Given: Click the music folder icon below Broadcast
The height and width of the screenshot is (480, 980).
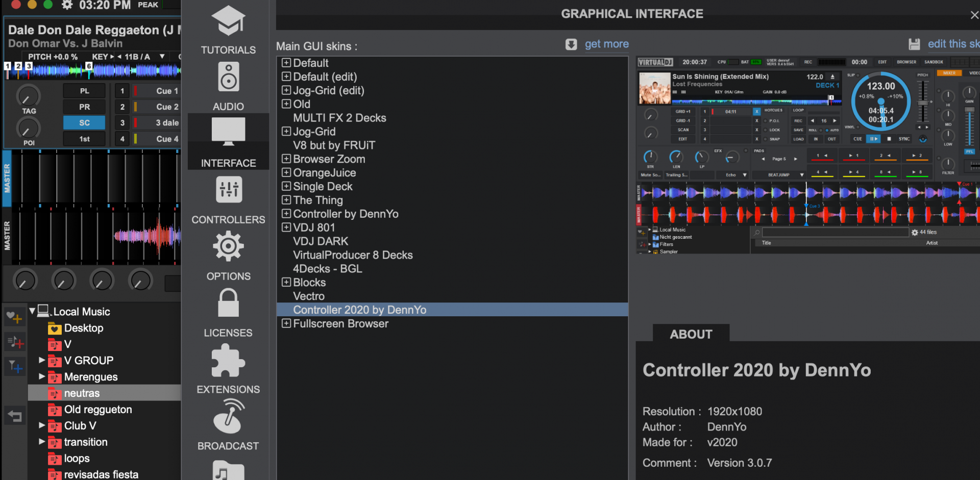Looking at the screenshot, I should pos(228,469).
